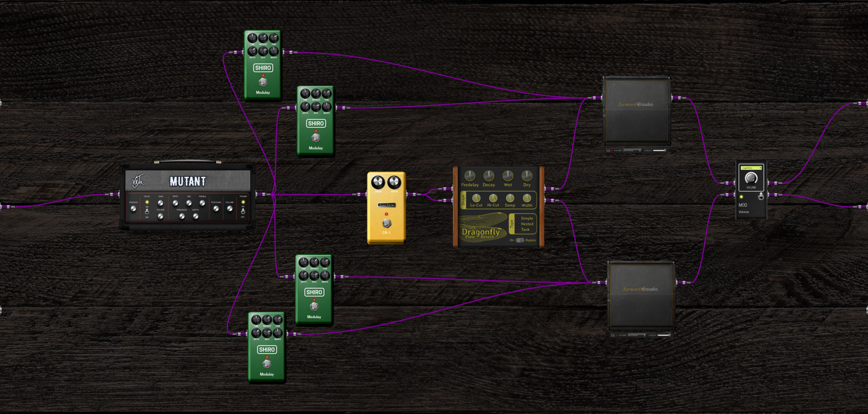
Task: Click the Mutant amp Postgain knob
Action: pos(216,209)
